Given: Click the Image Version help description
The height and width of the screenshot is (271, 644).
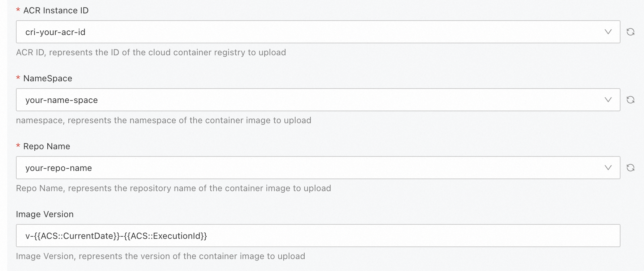Looking at the screenshot, I should 160,256.
